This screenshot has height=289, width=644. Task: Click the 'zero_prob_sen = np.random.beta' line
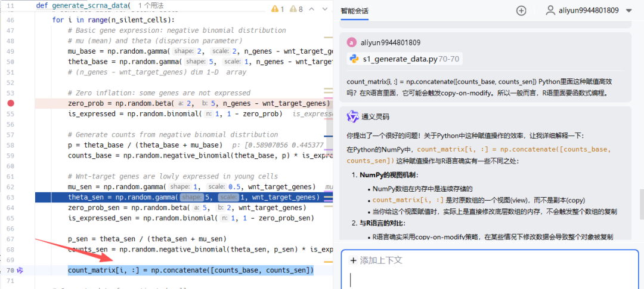(x=187, y=208)
